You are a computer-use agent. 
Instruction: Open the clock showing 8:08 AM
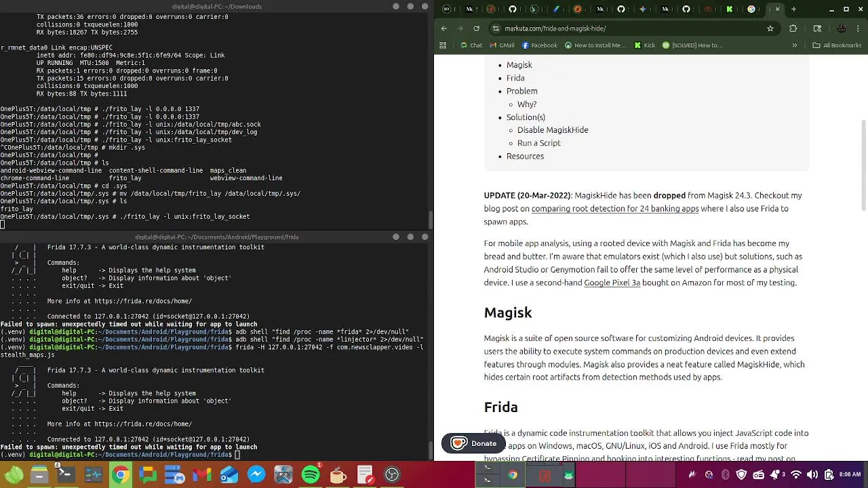point(850,474)
